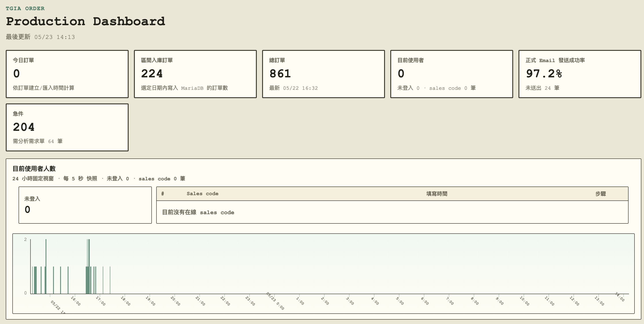The height and width of the screenshot is (324, 644).
Task: Click the # column header
Action: pyautogui.click(x=162, y=194)
